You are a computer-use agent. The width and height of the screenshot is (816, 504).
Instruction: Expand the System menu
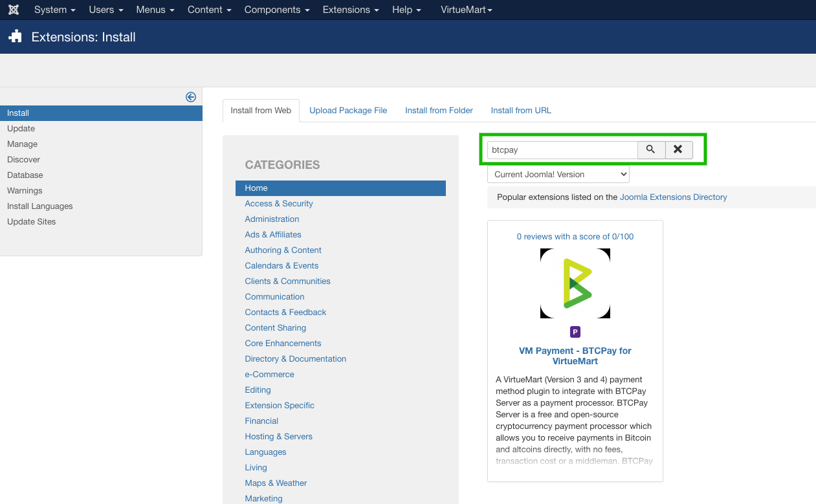pyautogui.click(x=54, y=10)
